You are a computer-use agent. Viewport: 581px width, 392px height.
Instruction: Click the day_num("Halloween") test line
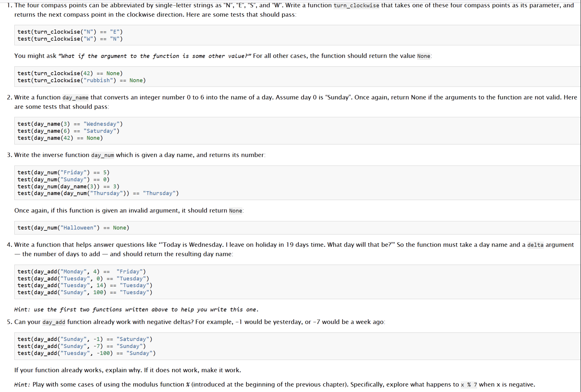[x=73, y=228]
